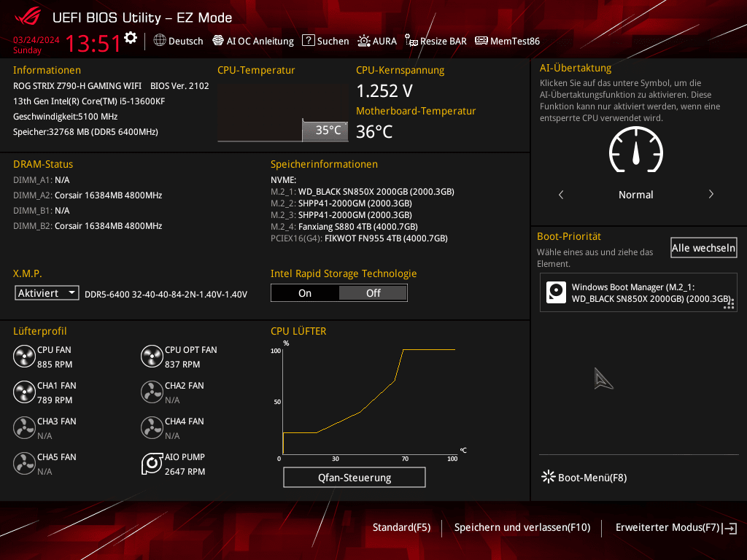Switch to next AI overclocking profile

pyautogui.click(x=711, y=194)
